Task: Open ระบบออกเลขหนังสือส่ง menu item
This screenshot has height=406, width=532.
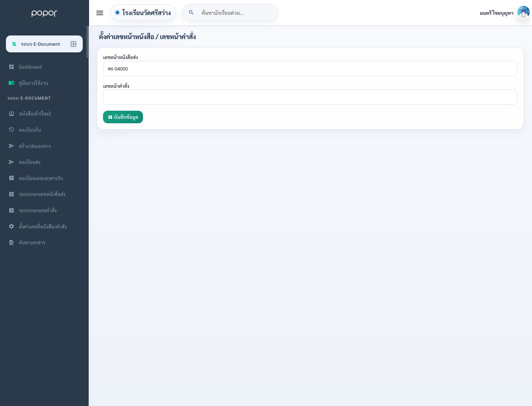Action: [x=44, y=194]
